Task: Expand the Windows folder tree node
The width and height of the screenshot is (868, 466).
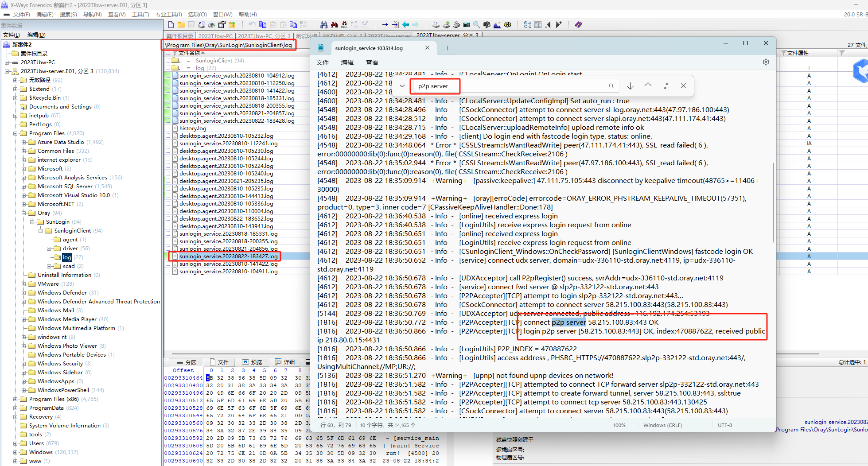Action: (x=16, y=452)
